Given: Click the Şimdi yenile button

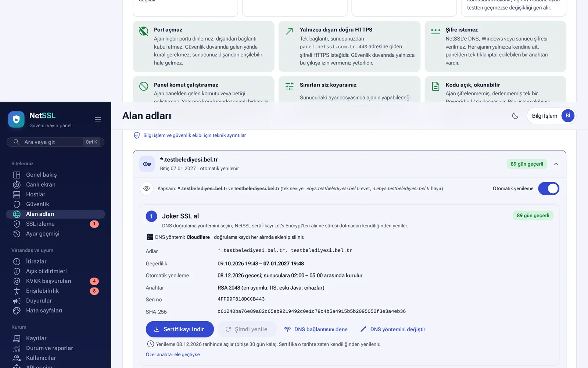Looking at the screenshot, I should tap(247, 329).
